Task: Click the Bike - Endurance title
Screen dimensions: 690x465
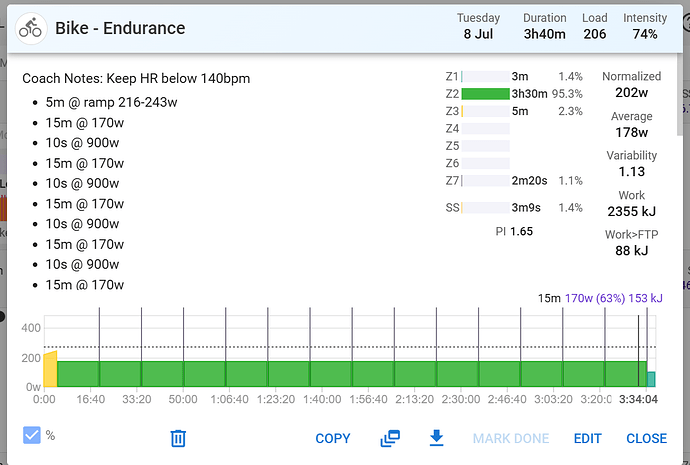Action: pos(120,27)
